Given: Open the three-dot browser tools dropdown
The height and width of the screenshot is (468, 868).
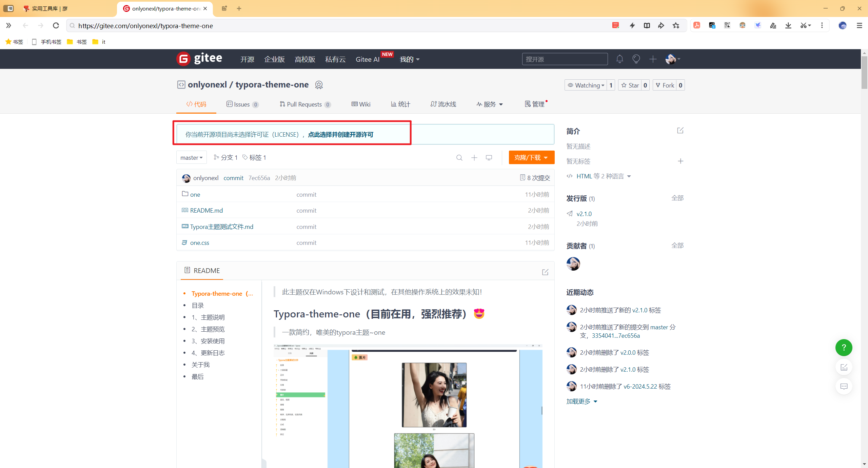Looking at the screenshot, I should 822,25.
